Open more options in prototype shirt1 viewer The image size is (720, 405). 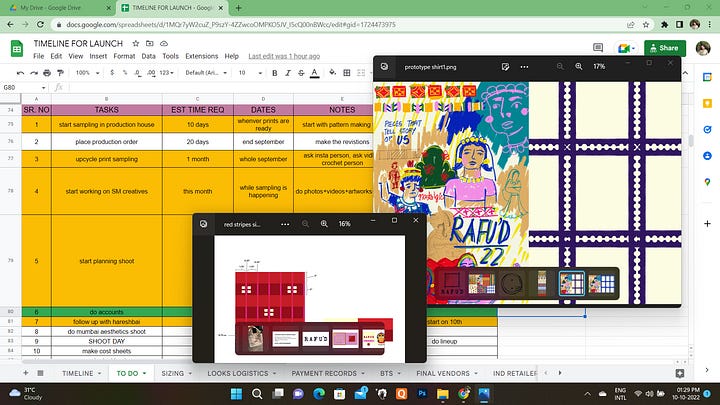tap(524, 67)
